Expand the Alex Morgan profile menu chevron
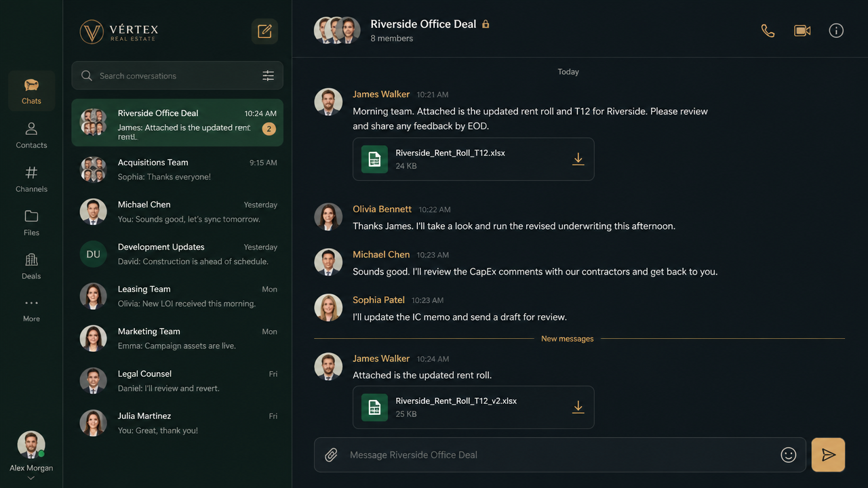The image size is (868, 488). [x=31, y=478]
